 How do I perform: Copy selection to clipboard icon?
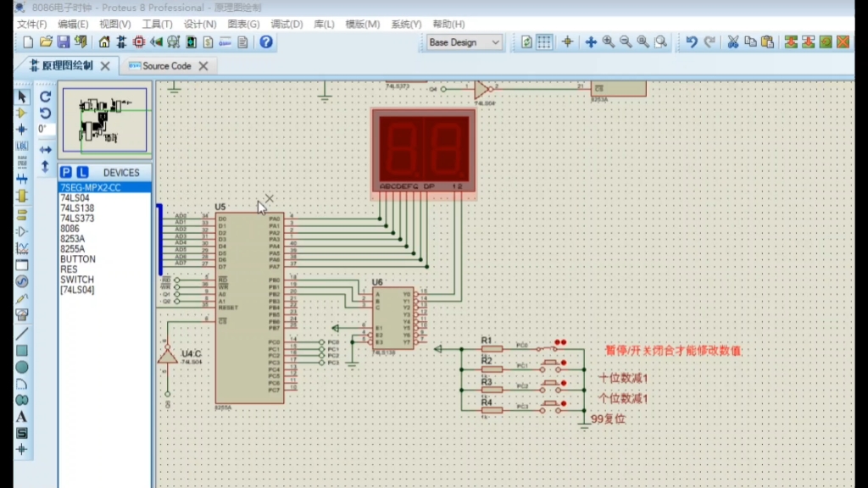click(x=750, y=42)
